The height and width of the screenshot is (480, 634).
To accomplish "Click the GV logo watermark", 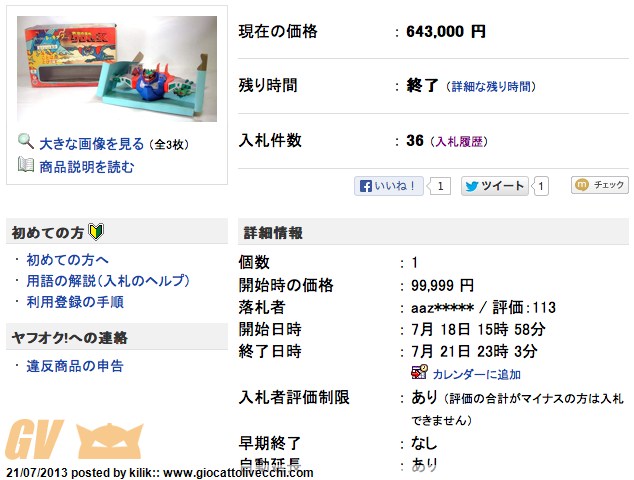I will point(74,441).
